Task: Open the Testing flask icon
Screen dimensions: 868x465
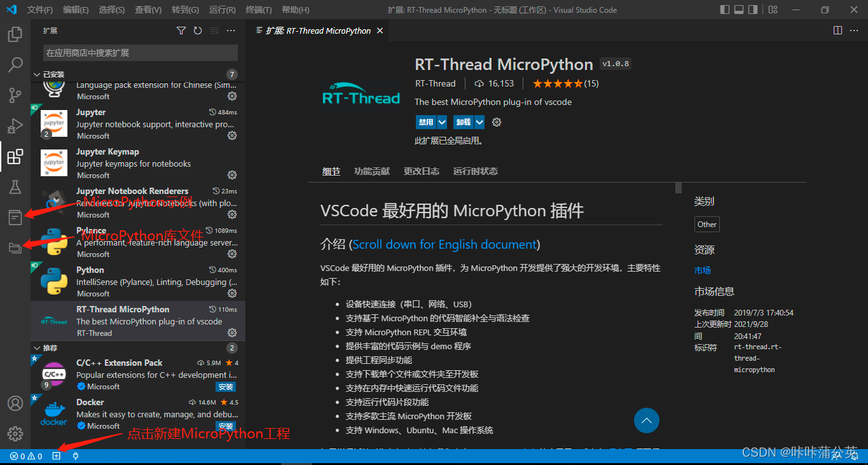Action: point(15,187)
